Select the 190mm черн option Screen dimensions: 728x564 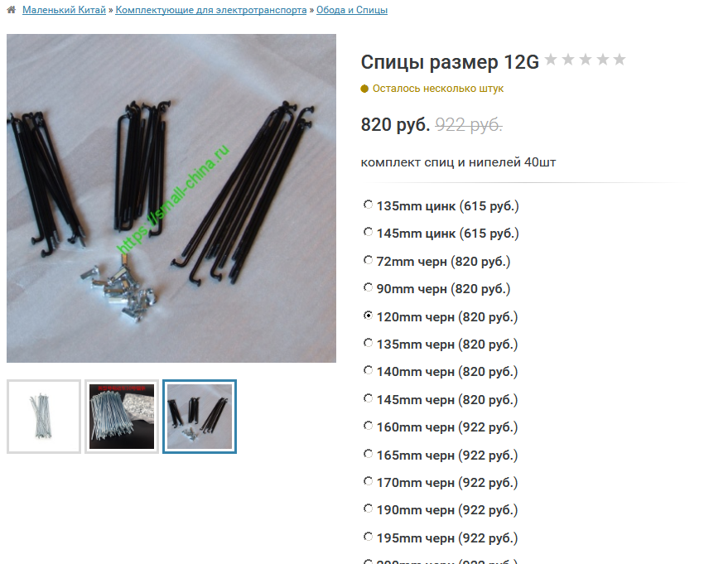point(368,509)
